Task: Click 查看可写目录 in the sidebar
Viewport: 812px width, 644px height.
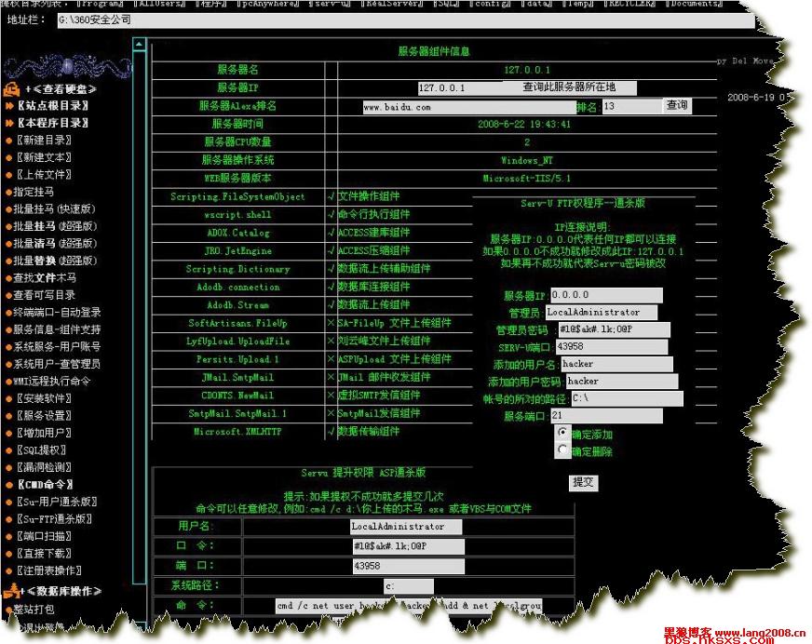Action: 45,295
